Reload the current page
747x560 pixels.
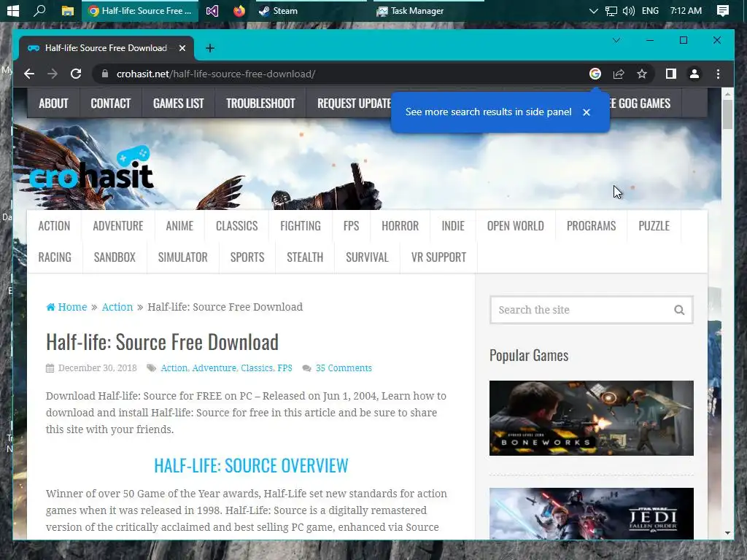[x=76, y=74]
